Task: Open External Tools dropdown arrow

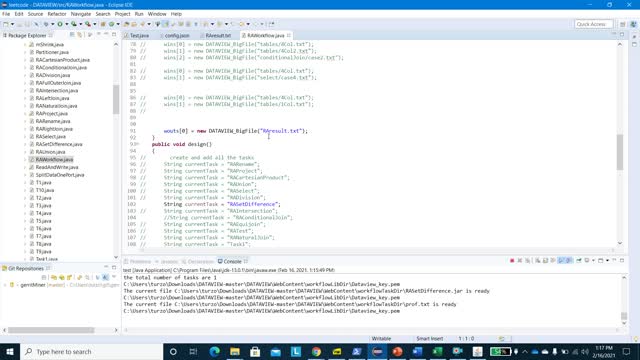Action: [94, 24]
